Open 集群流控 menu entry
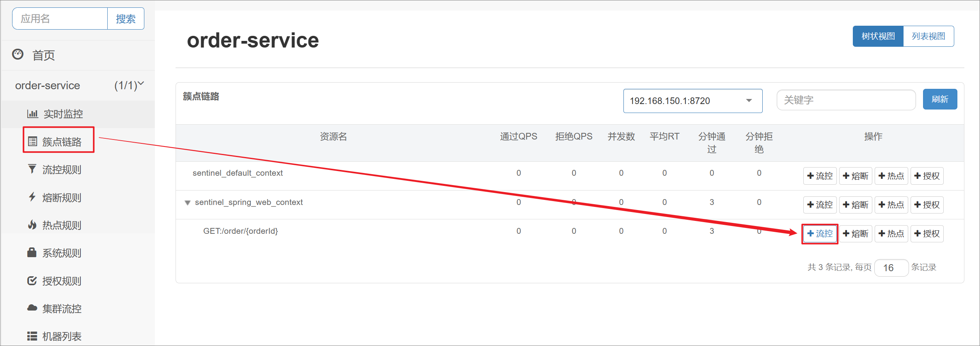 62,309
